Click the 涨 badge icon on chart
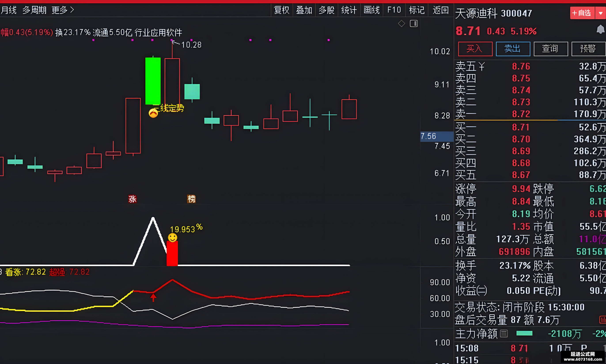The image size is (606, 364). pyautogui.click(x=132, y=199)
